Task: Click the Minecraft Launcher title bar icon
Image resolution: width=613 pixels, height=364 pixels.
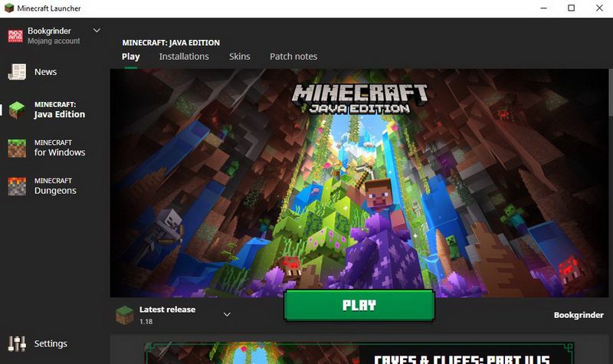Action: [9, 8]
